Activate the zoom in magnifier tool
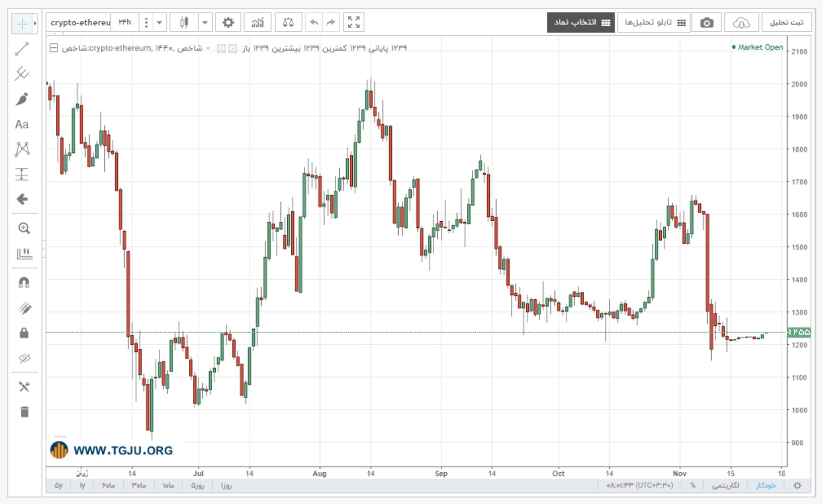 click(x=24, y=228)
